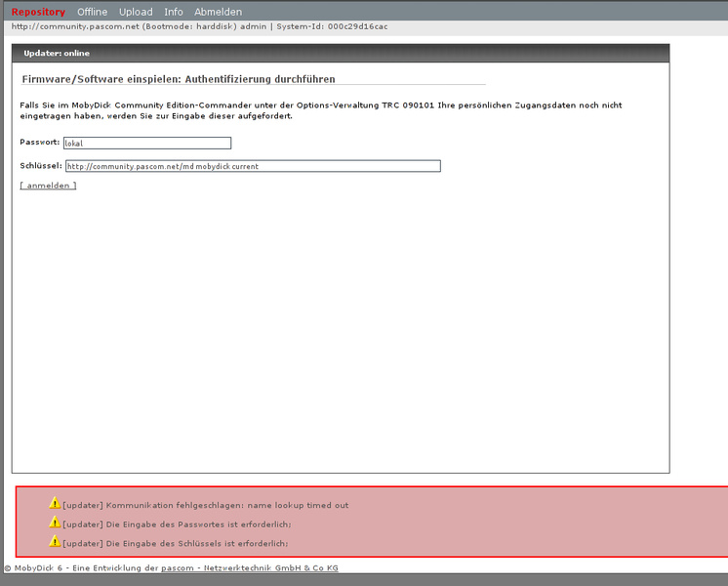728x586 pixels.
Task: Click the http://community.pascom.net bootmode status text
Action: coord(139,26)
